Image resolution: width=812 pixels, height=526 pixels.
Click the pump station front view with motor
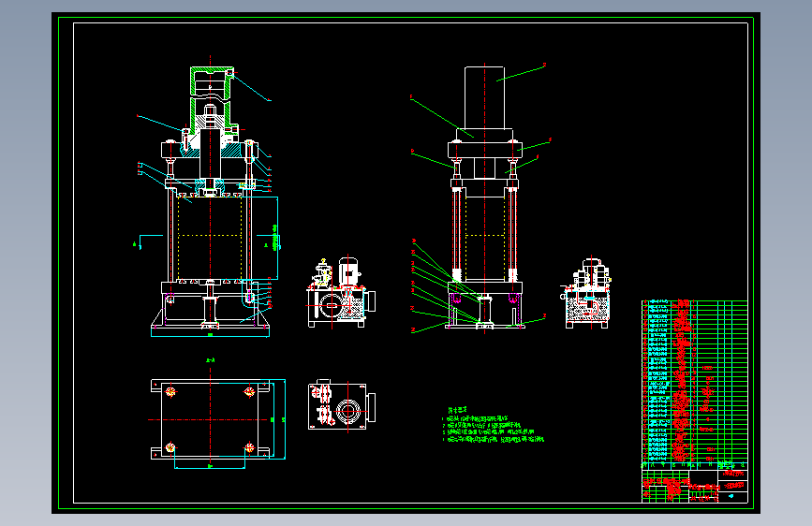click(x=341, y=293)
